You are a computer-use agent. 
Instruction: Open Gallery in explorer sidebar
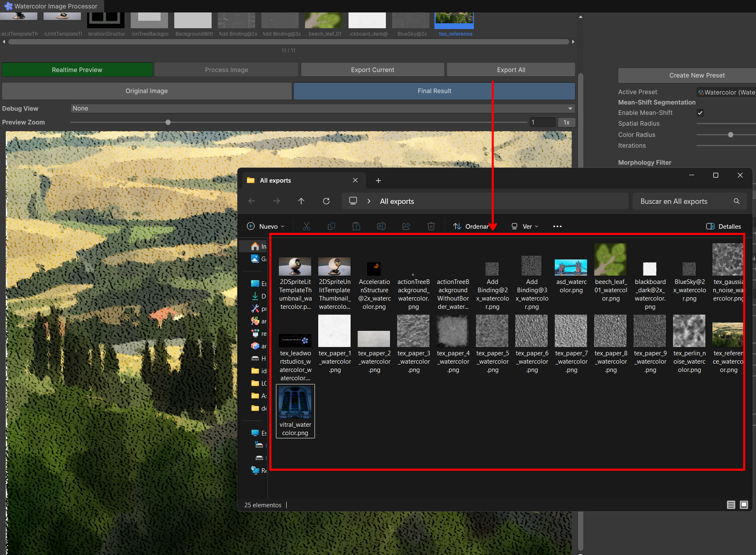pyautogui.click(x=255, y=259)
